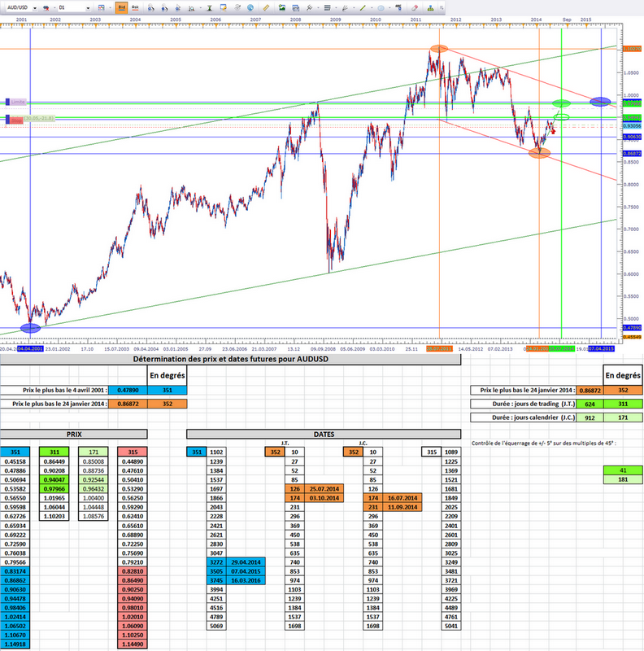Select the green line drawing tool
This screenshot has width=644, height=651.
coord(363,8)
